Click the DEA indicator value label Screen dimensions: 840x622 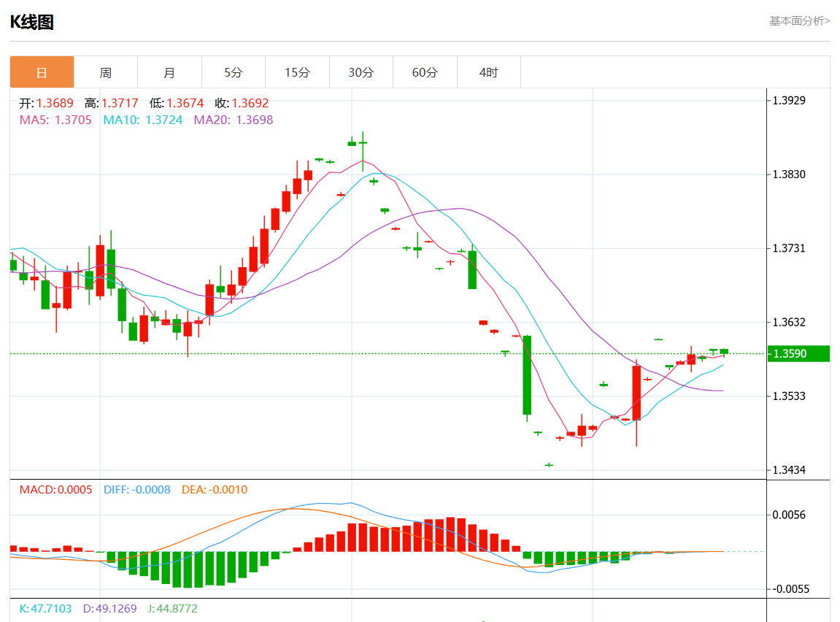(x=214, y=489)
